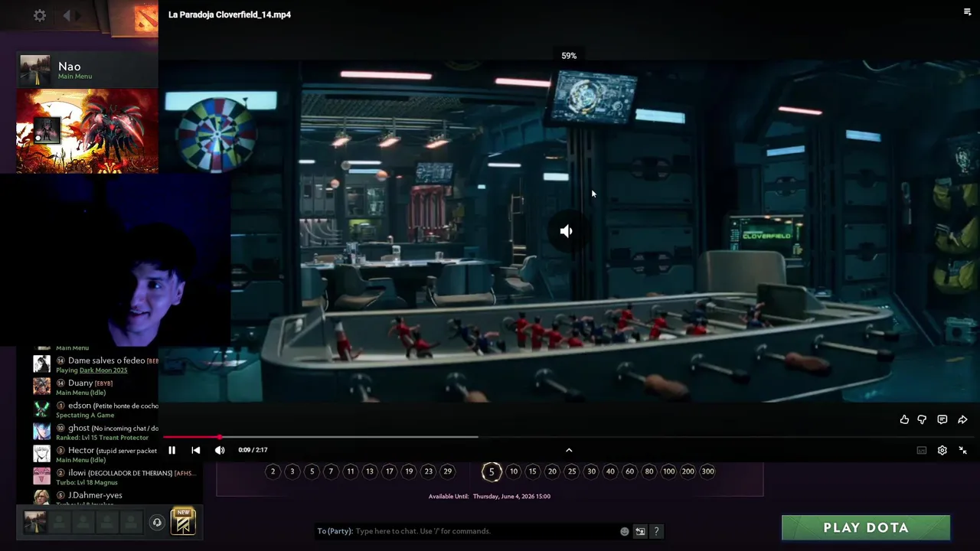Open the chat emoticon picker
980x551 pixels.
click(x=625, y=531)
